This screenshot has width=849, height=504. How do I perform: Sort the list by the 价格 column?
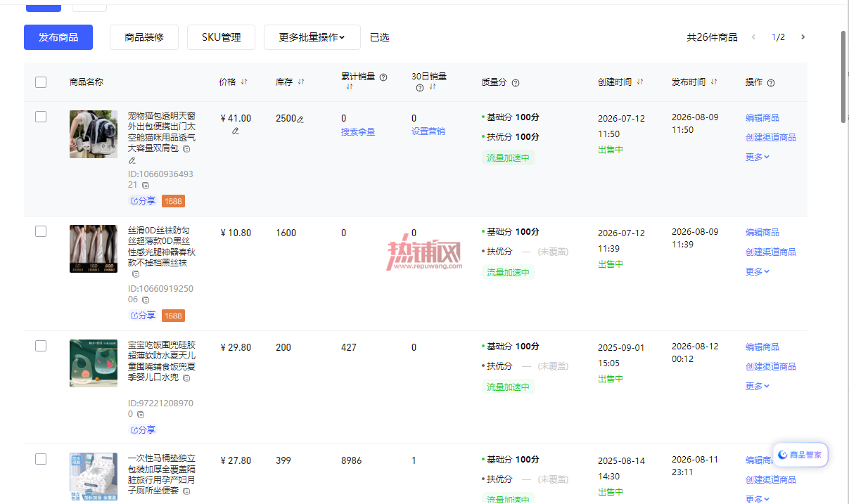coord(244,82)
